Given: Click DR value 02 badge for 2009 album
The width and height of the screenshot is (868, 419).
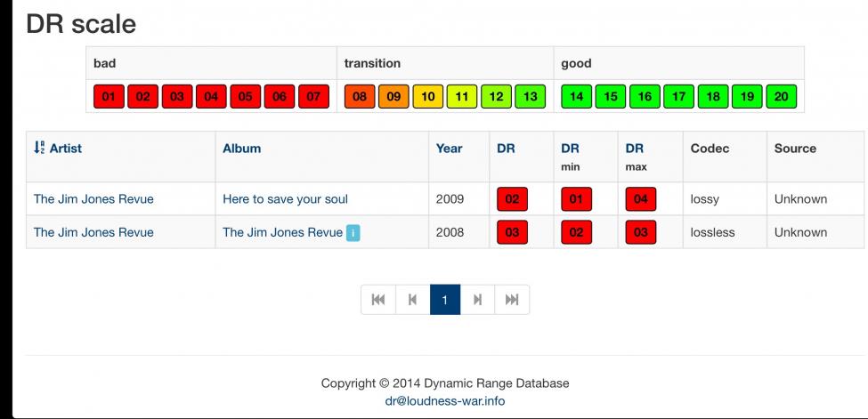Looking at the screenshot, I should point(512,199).
